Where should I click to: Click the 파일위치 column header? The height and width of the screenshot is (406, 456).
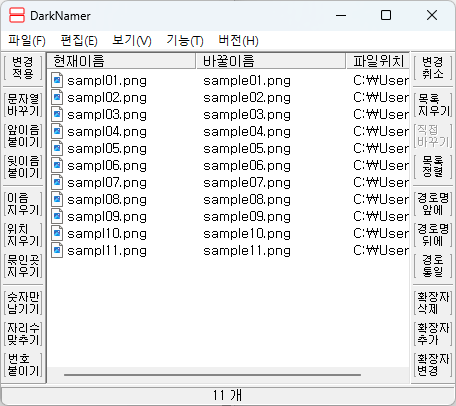pyautogui.click(x=378, y=61)
